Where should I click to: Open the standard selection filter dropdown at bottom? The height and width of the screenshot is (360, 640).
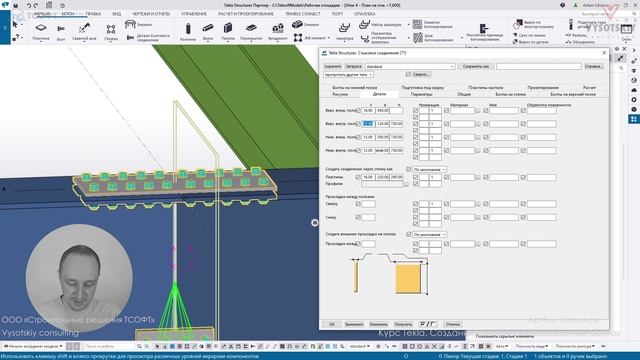359,346
